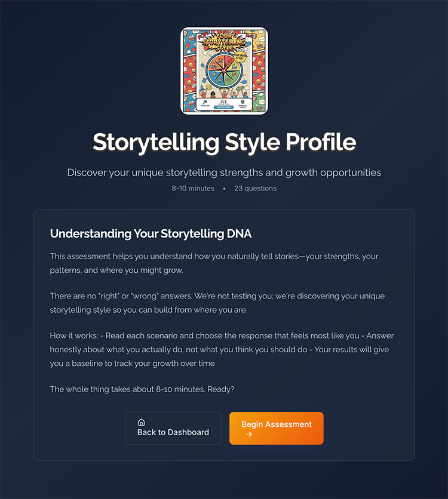
Task: Click the Take The Quiz badge on the cover
Action: click(223, 107)
